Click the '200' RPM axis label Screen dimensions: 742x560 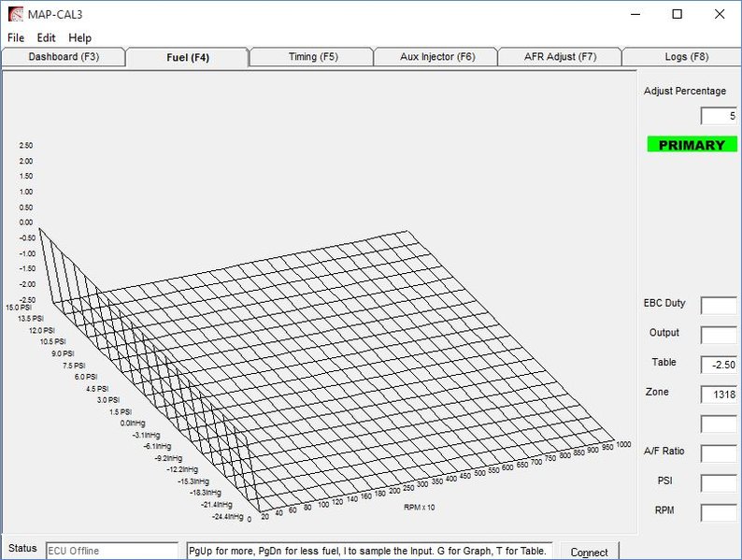[x=394, y=491]
